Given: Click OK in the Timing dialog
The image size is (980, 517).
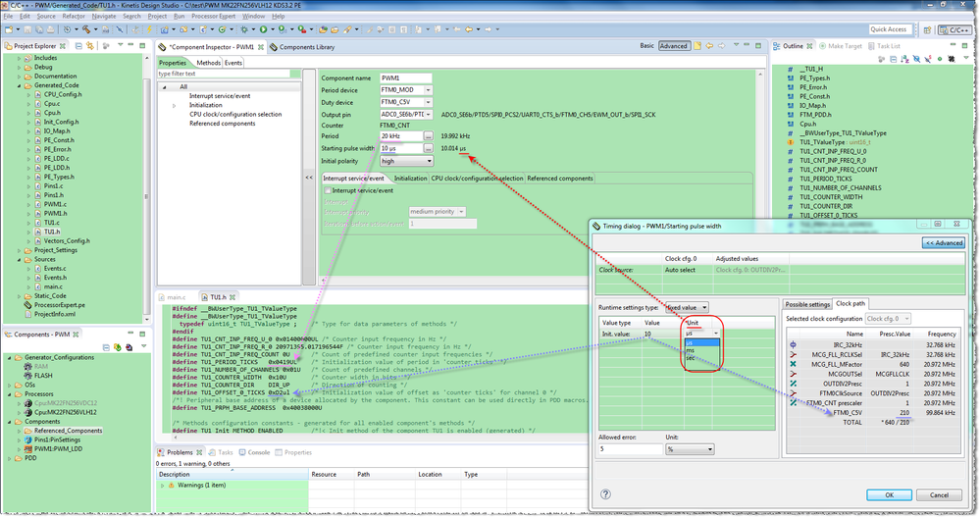Looking at the screenshot, I should tap(890, 494).
